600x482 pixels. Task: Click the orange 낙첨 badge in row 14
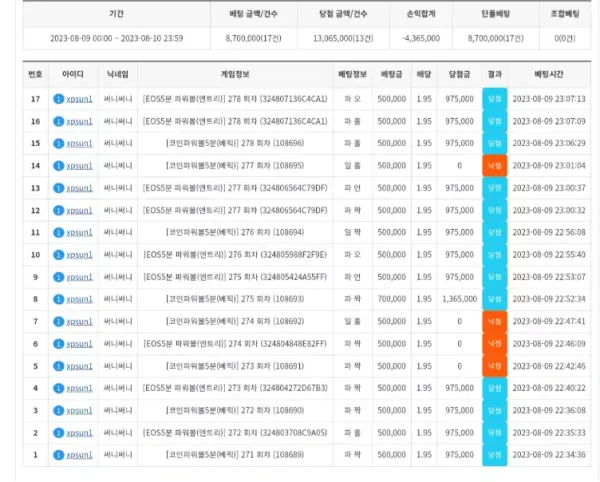click(x=495, y=166)
